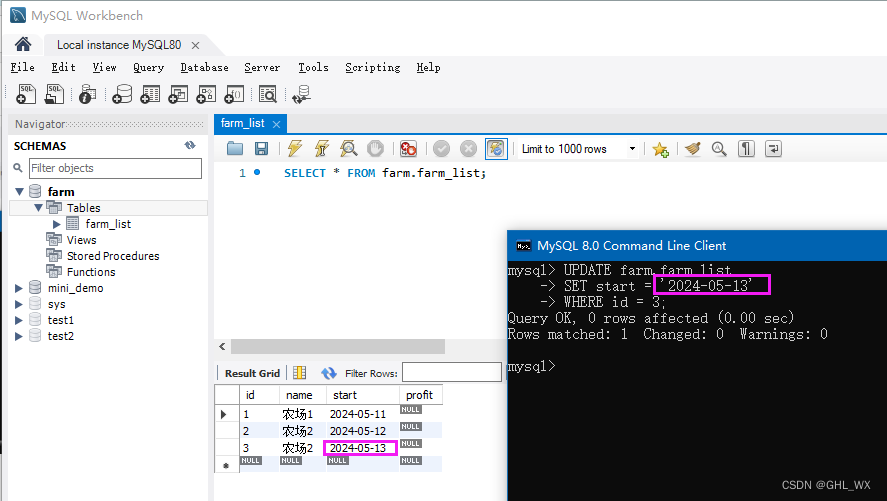The height and width of the screenshot is (501, 887).
Task: Click the Result Grid label button
Action: pyautogui.click(x=252, y=373)
